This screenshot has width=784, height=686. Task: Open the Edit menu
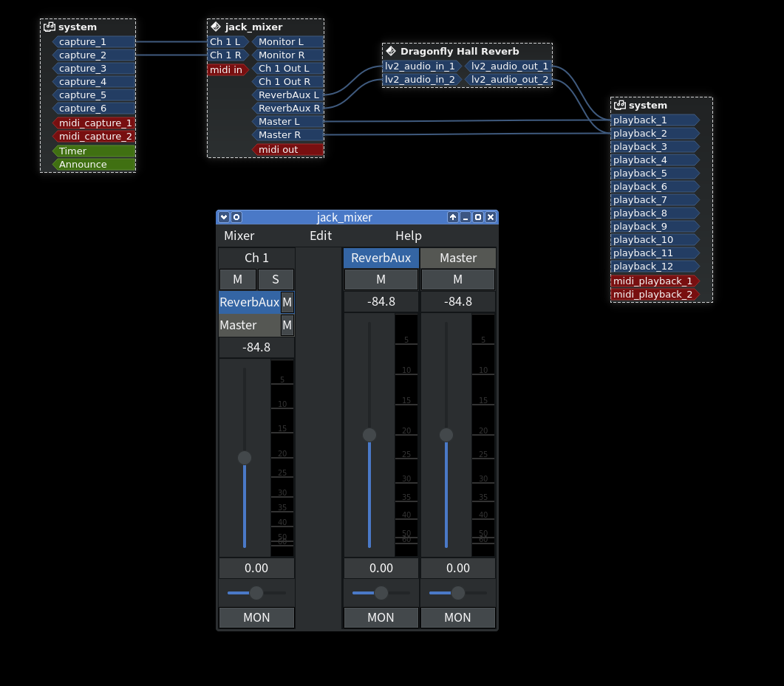321,236
